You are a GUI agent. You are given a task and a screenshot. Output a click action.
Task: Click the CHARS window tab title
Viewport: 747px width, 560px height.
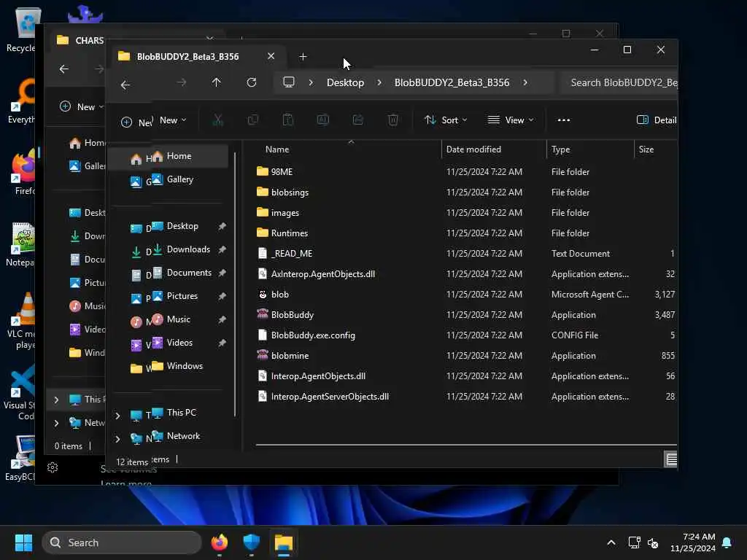point(89,41)
